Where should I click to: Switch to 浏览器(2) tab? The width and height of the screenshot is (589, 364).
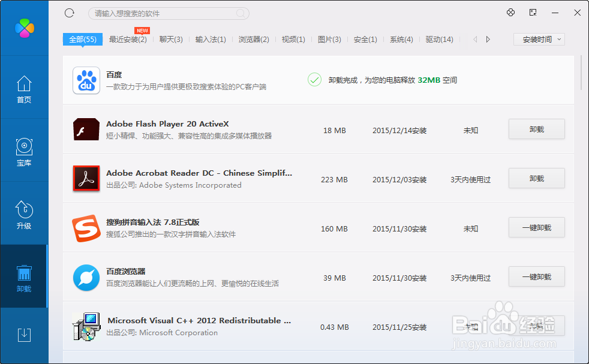coord(254,40)
